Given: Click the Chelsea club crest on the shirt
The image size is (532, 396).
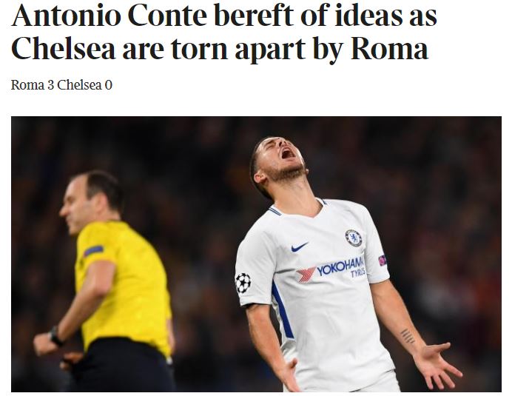Looking at the screenshot, I should 354,238.
